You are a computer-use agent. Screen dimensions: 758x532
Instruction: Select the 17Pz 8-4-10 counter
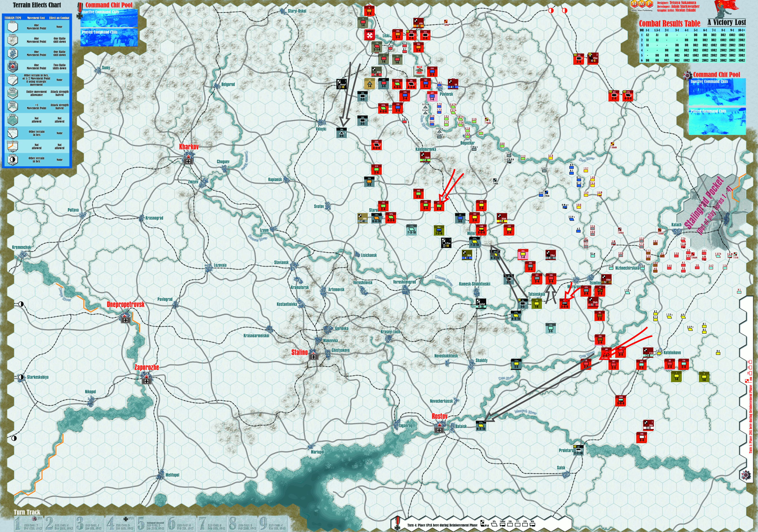click(516, 316)
